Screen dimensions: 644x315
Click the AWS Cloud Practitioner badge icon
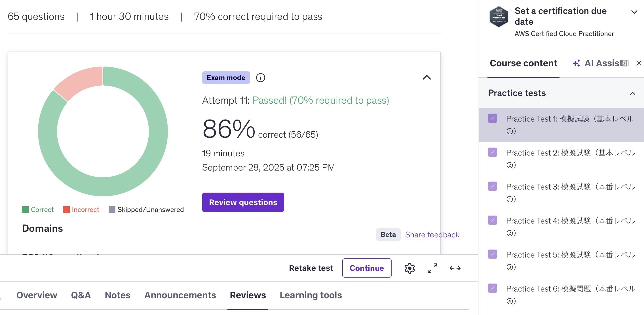[x=499, y=17]
